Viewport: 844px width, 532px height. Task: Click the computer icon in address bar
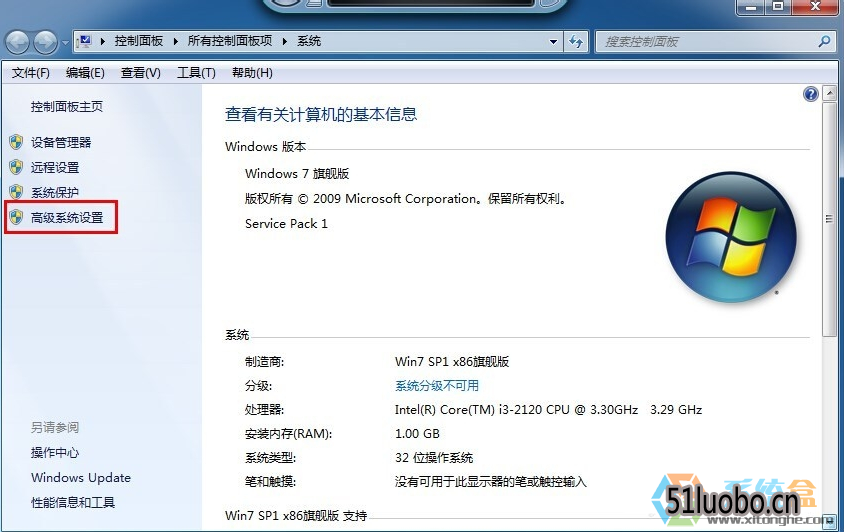click(84, 41)
